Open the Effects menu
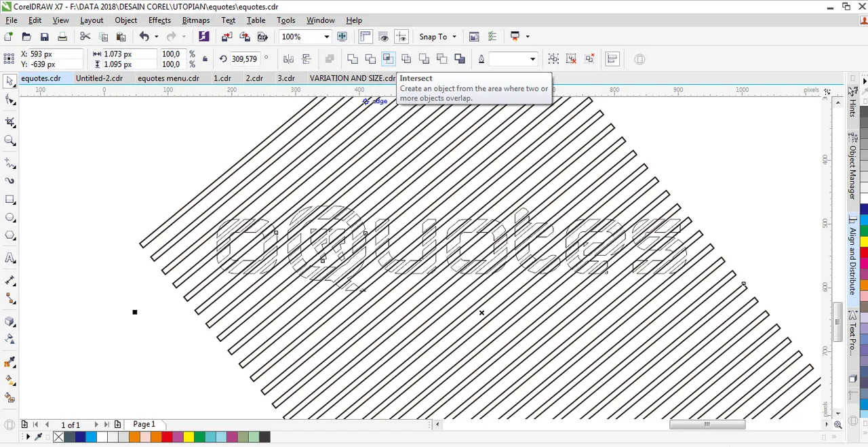 point(159,20)
